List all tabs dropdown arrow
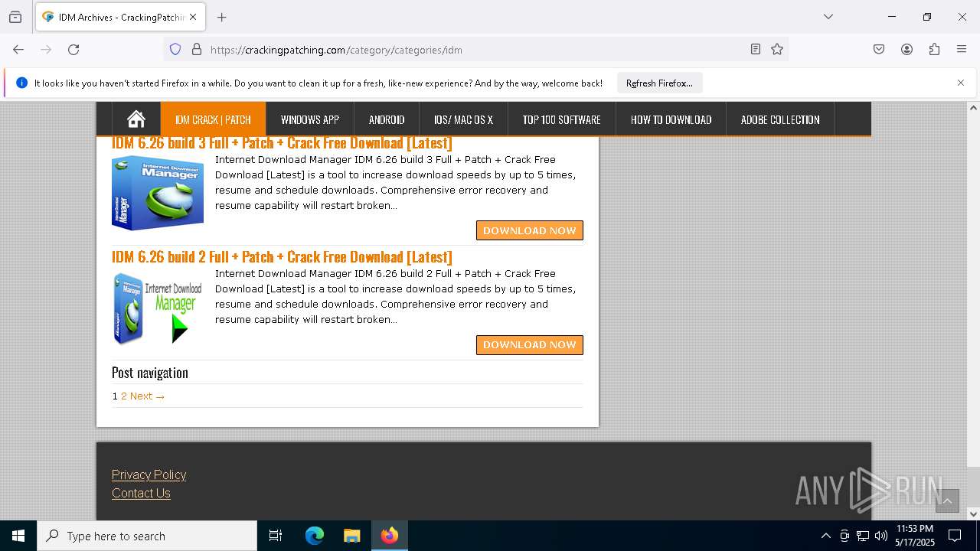The height and width of the screenshot is (551, 980). (828, 17)
